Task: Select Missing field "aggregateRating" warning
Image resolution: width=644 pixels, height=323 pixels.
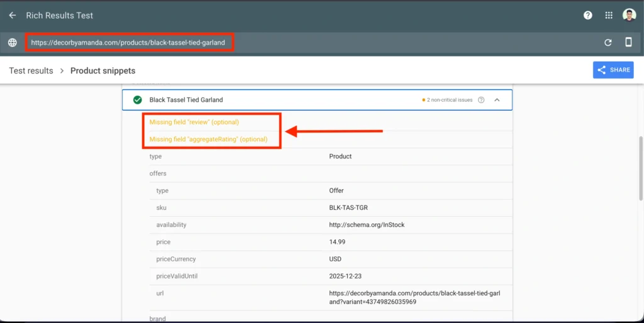Action: [208, 139]
